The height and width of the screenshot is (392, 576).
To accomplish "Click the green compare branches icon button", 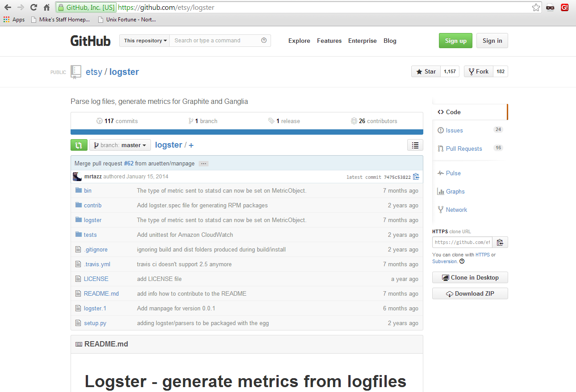I will point(79,145).
